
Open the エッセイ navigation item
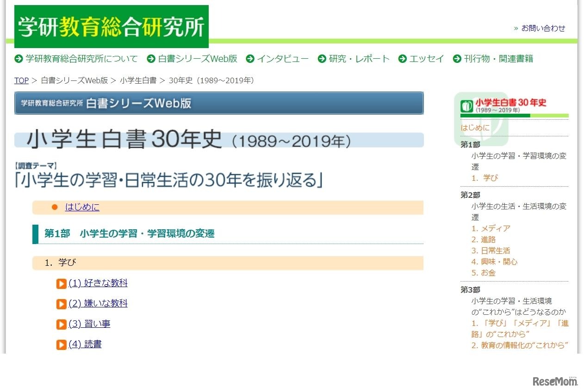[427, 59]
